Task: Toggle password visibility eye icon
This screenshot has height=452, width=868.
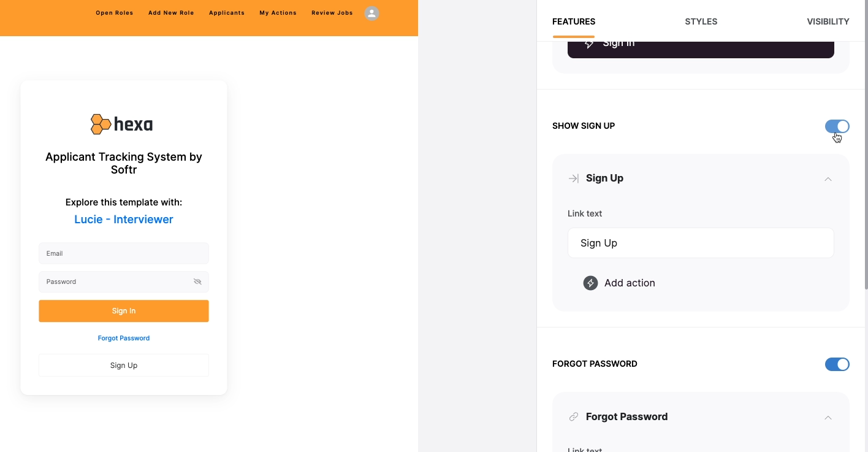Action: 197,282
